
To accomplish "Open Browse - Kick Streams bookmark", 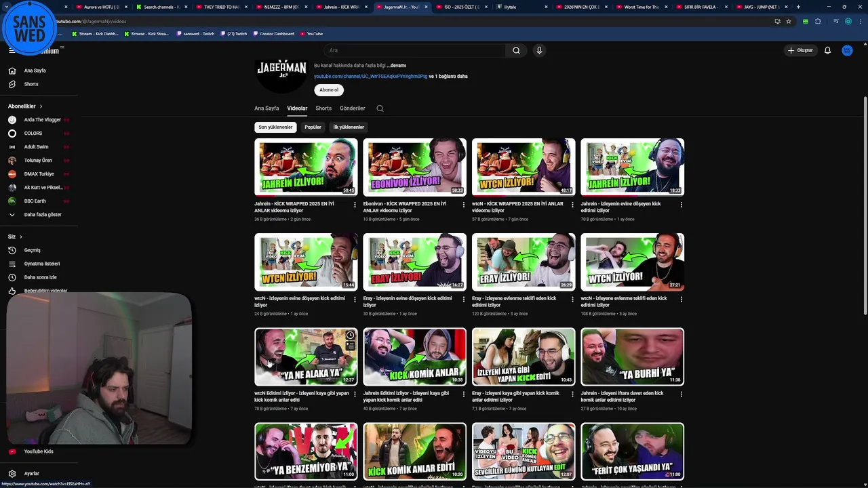I will (146, 34).
